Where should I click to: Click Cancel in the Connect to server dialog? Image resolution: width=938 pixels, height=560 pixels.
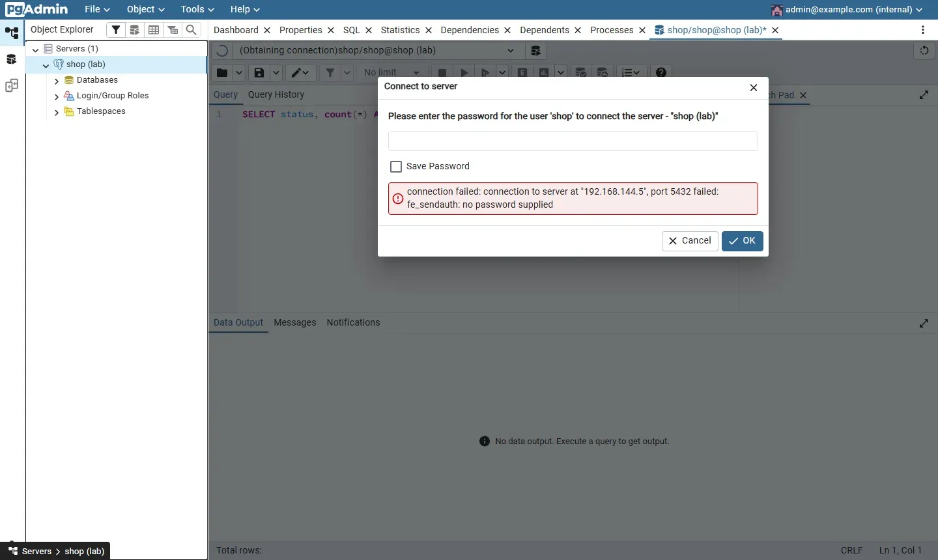(x=690, y=241)
